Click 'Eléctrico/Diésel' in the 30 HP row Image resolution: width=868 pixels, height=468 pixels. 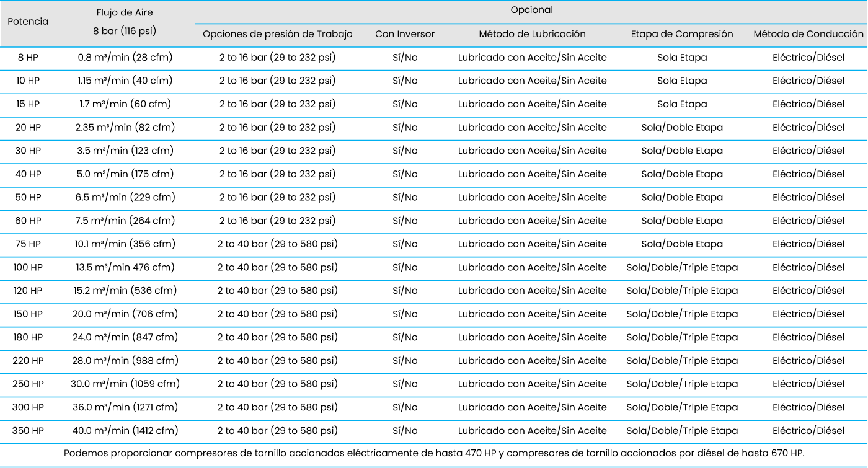tap(808, 151)
